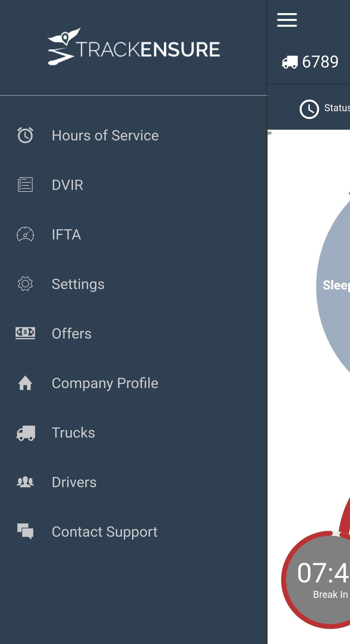Click the Offers dollar bill icon

[x=25, y=333]
